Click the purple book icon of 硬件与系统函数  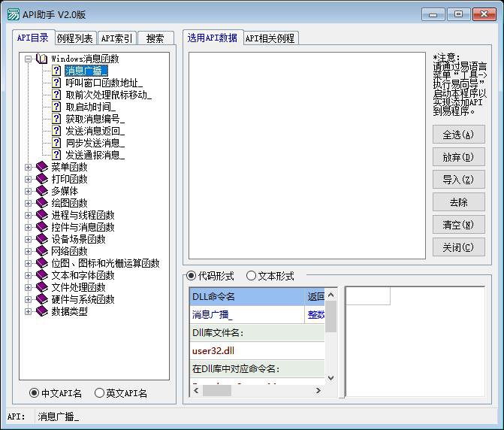click(42, 299)
